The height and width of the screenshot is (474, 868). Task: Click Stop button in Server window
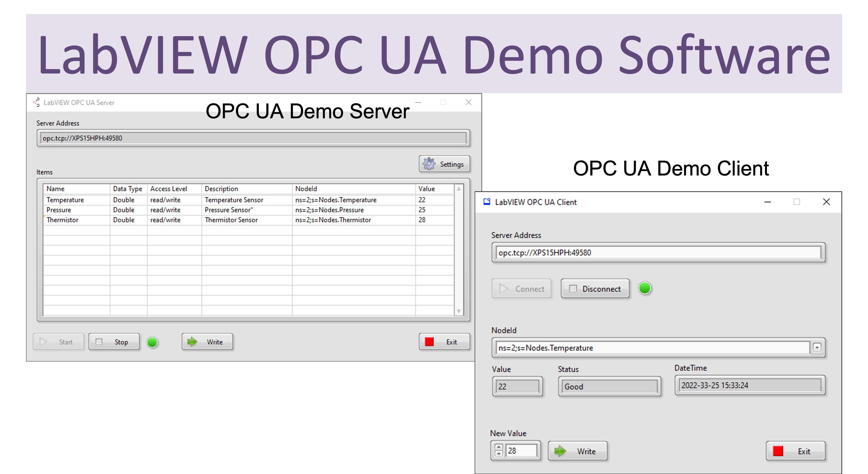tap(114, 342)
